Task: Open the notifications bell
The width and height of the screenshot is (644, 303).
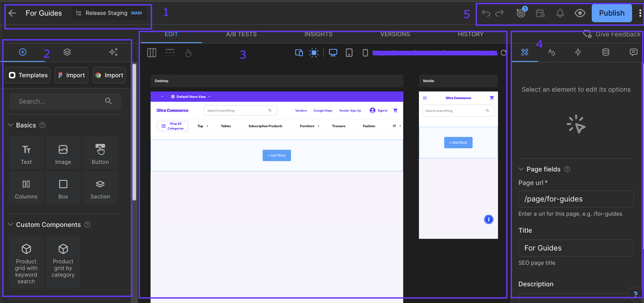Action: click(x=560, y=13)
